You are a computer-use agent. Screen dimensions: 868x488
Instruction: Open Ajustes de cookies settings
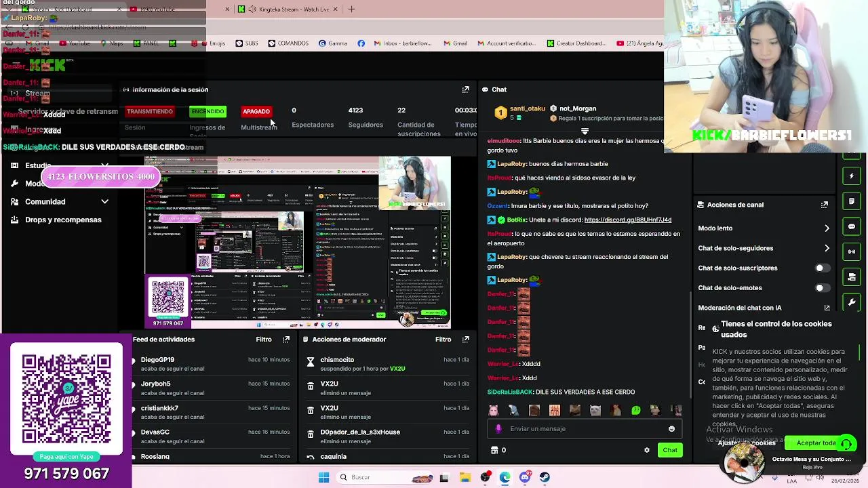pos(746,443)
